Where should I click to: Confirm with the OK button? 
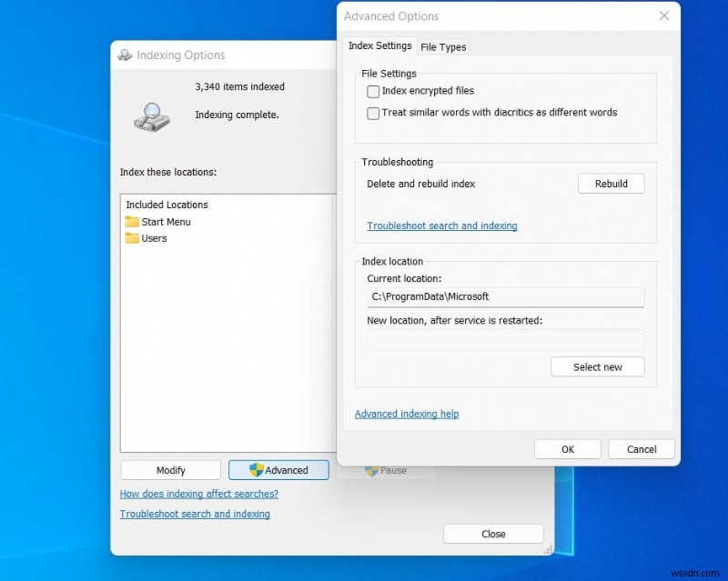pos(567,448)
